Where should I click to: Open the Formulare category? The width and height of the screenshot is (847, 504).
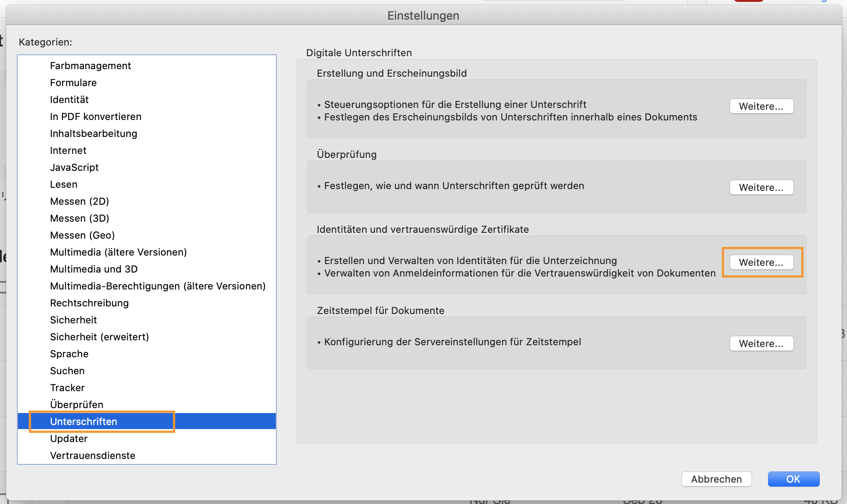tap(147, 83)
